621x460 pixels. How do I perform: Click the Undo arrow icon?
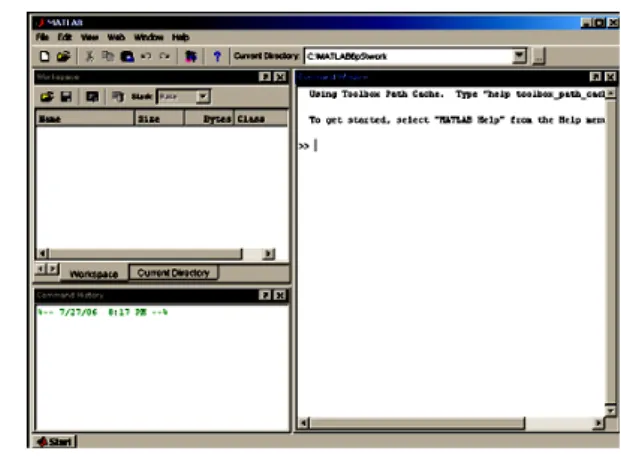[146, 56]
